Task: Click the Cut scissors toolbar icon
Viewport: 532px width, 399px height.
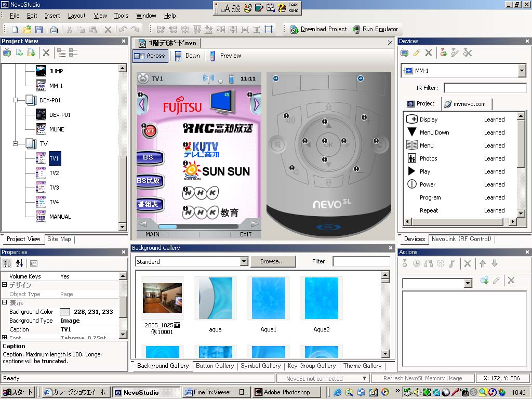Action: pos(69,30)
